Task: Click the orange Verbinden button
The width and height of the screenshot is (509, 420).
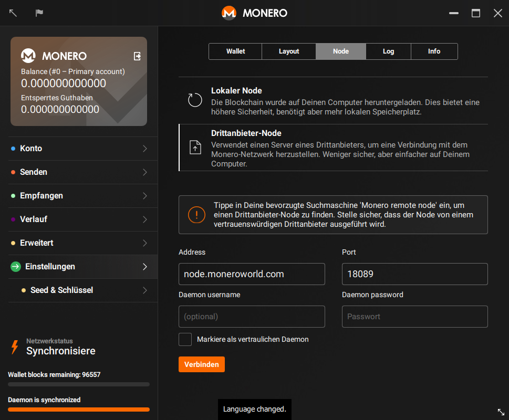Action: (202, 364)
